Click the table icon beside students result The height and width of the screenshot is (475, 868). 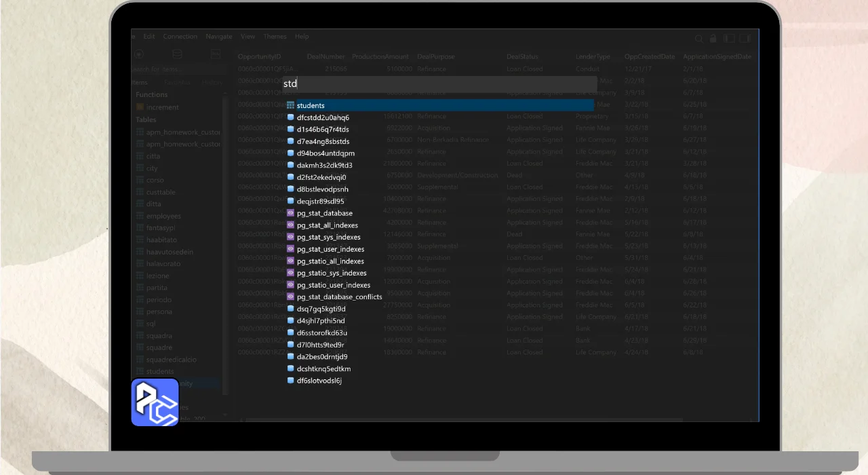point(290,106)
